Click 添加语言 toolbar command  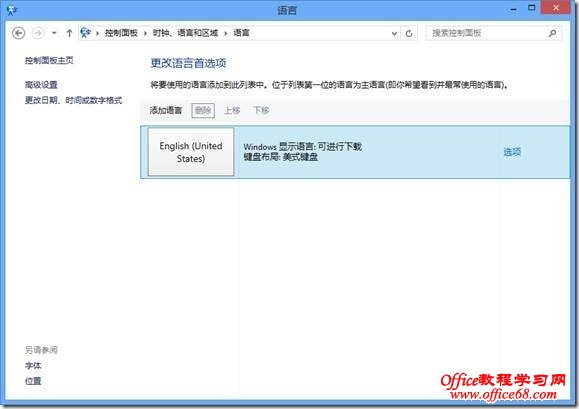coord(166,110)
